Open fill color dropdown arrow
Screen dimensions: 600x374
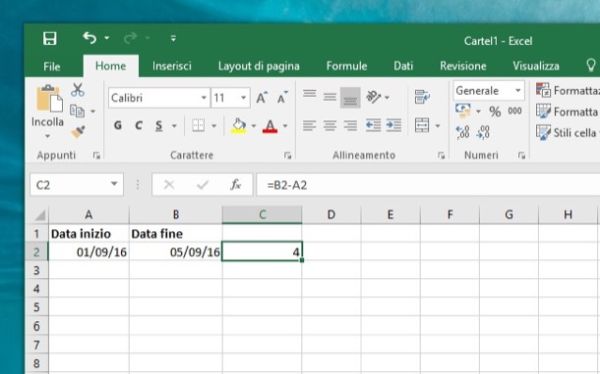[x=253, y=126]
